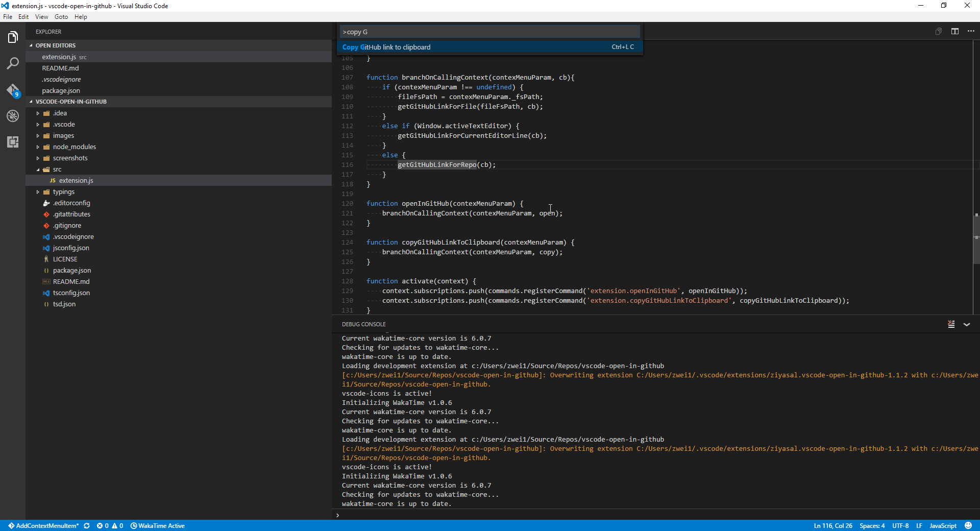Open the File menu
980x531 pixels.
tap(8, 16)
